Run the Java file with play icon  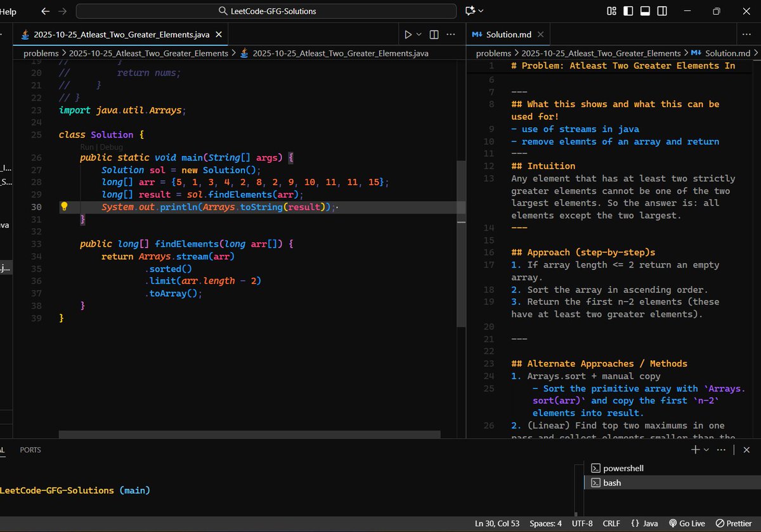pos(408,34)
